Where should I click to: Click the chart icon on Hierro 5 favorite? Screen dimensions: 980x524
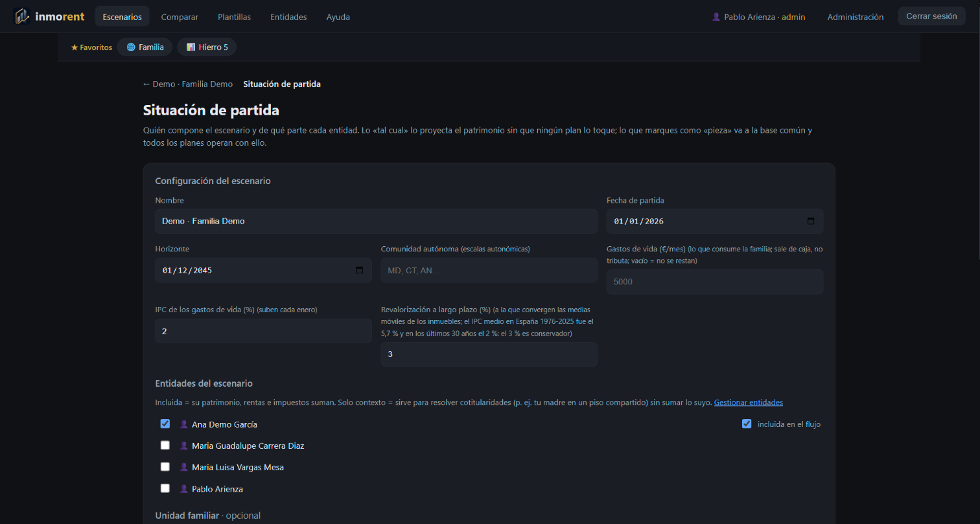pyautogui.click(x=191, y=47)
